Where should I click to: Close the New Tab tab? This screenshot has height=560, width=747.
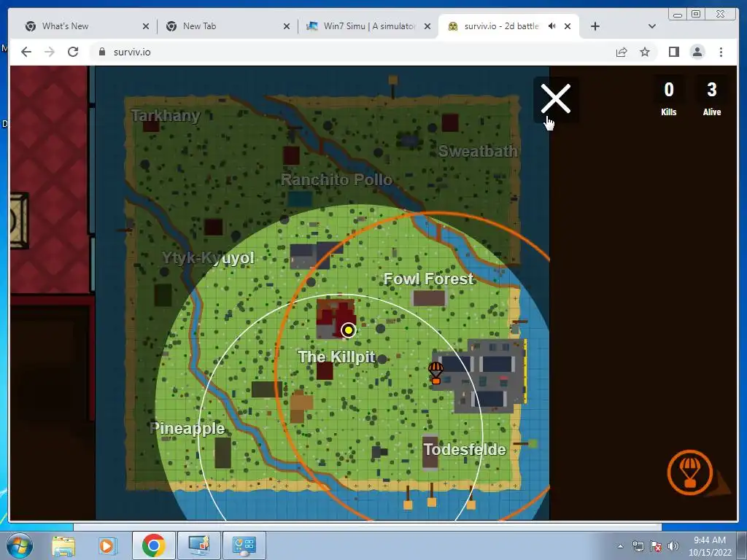286,26
